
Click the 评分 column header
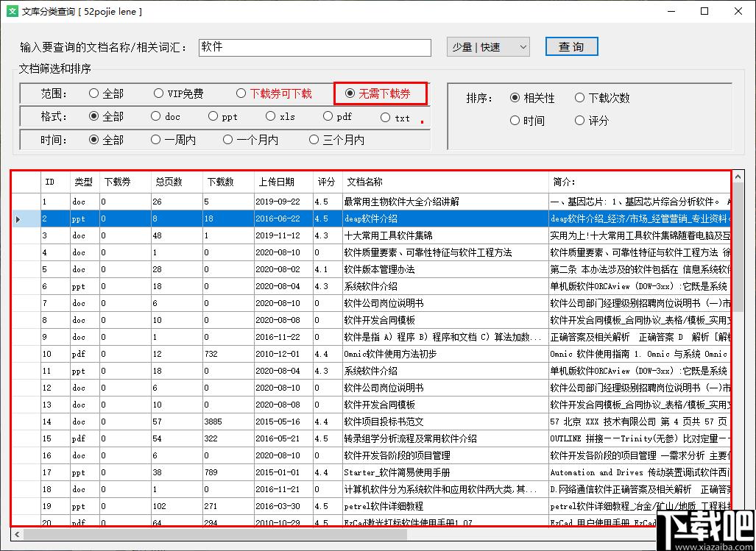[x=328, y=182]
